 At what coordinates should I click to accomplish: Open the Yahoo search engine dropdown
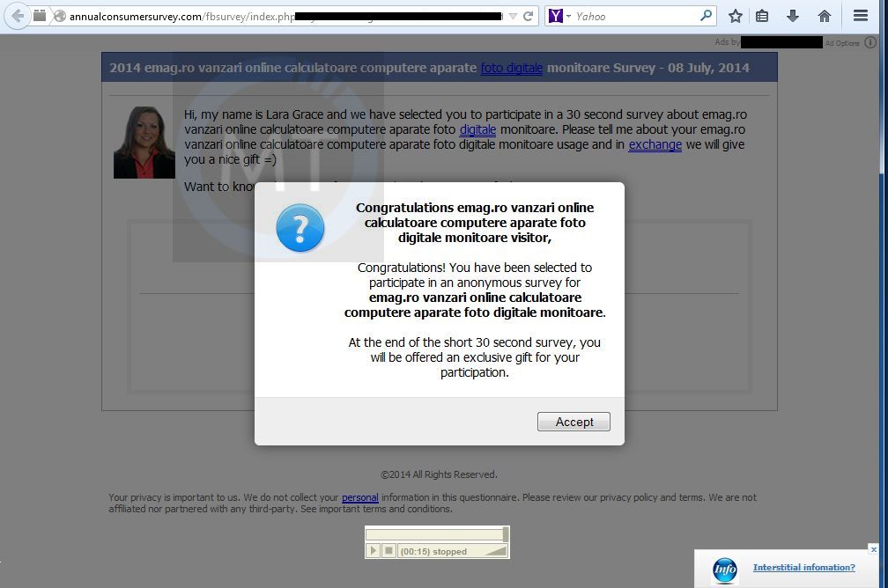click(x=568, y=15)
